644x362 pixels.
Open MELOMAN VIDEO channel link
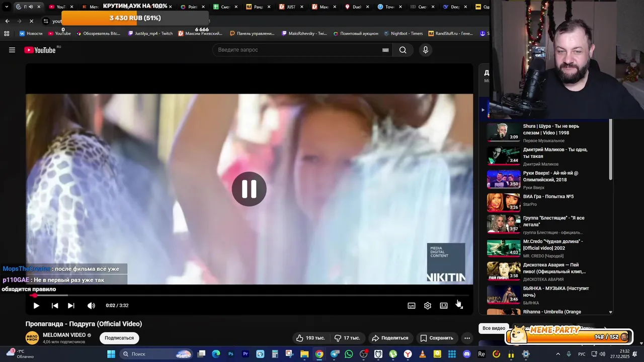click(x=64, y=335)
